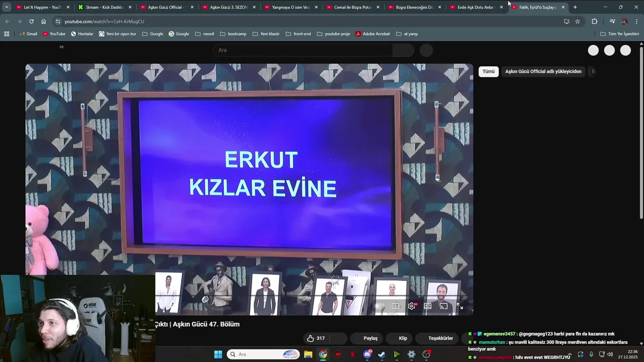Viewport: 644px width, 362px height.
Task: Switch to Evde Aşk Dolu Anlar tab
Action: (475, 7)
